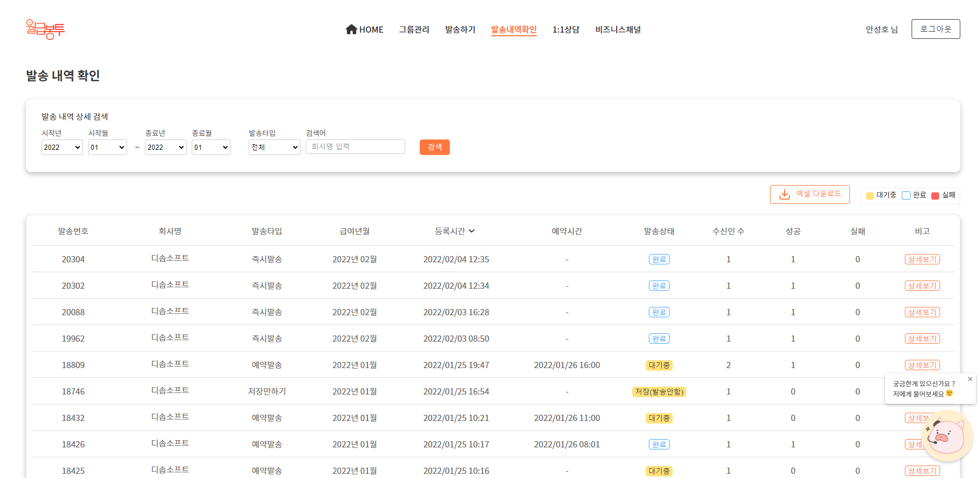Screen dimensions: 980x478
Task: Click the 안성호 님 user name
Action: [x=882, y=30]
